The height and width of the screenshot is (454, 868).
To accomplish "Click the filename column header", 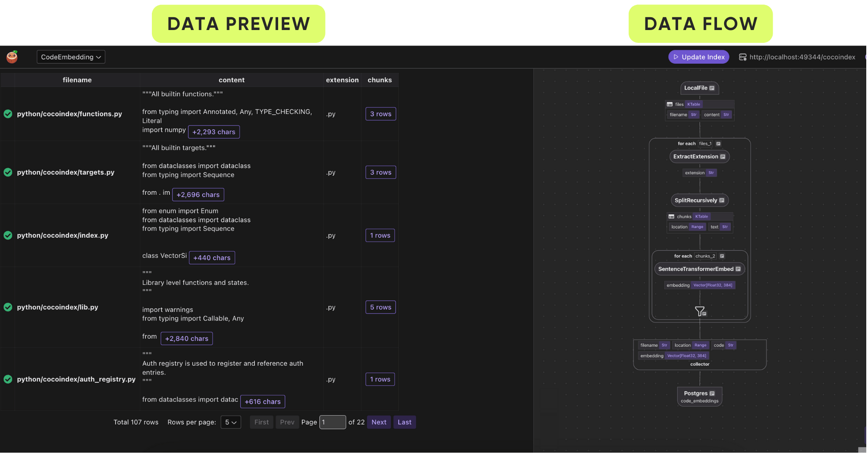I will [x=77, y=80].
